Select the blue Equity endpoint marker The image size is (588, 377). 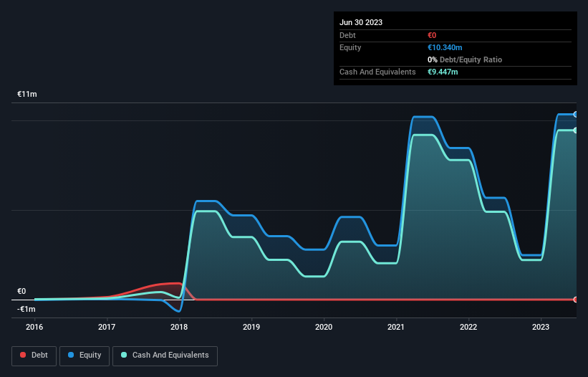(x=576, y=115)
